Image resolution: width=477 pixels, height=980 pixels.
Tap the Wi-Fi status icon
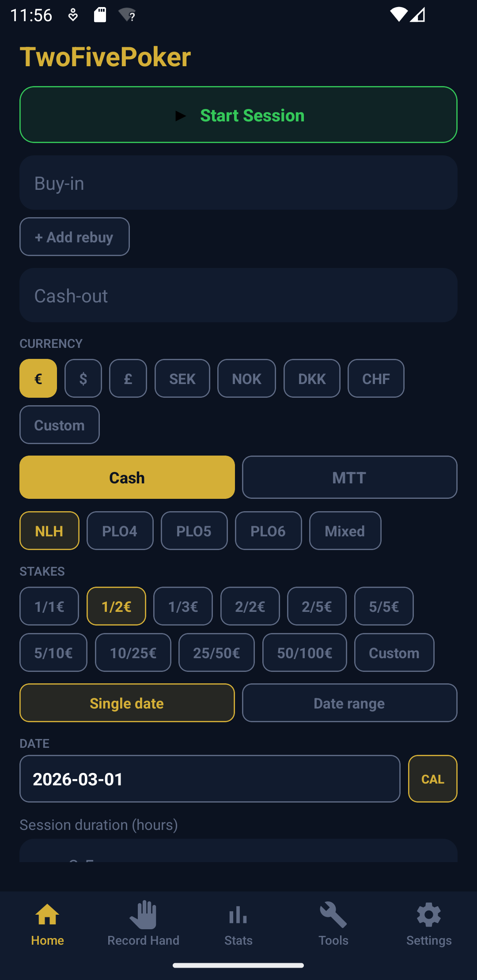[398, 15]
